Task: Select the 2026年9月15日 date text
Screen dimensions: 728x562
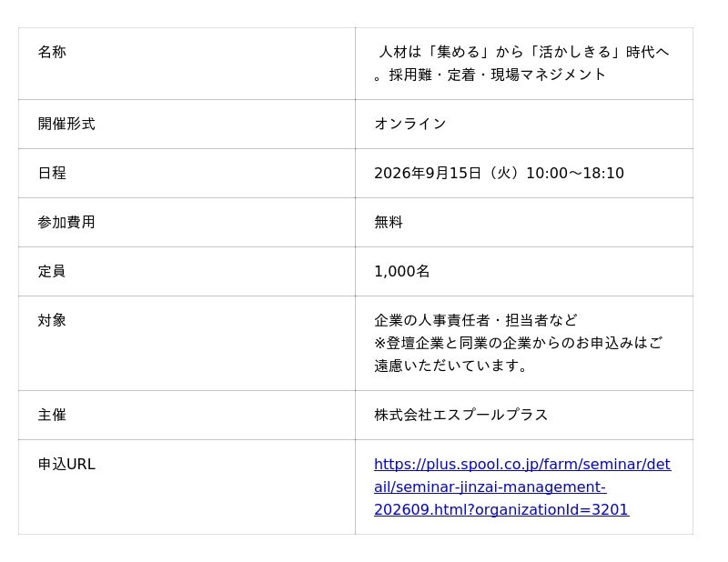Action: click(x=428, y=173)
